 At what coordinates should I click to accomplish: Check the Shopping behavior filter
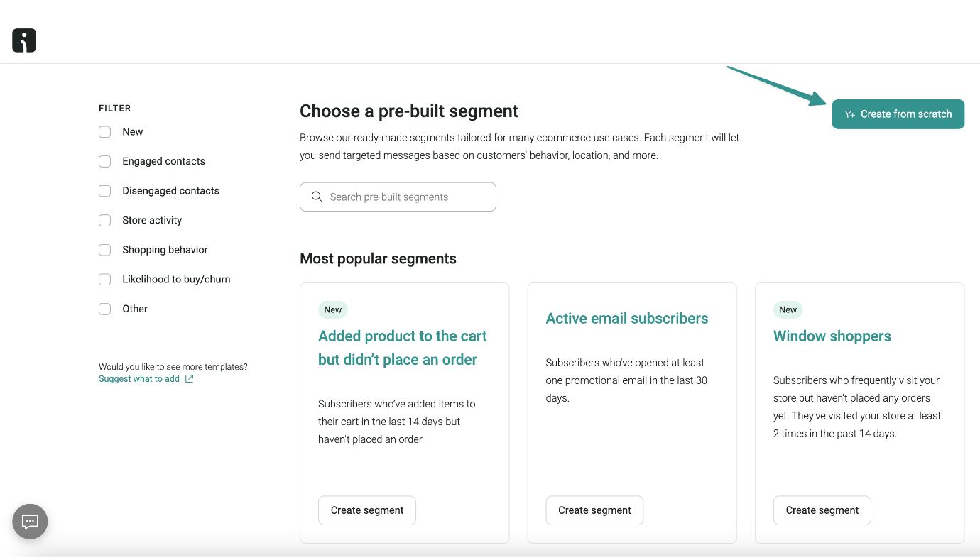(104, 249)
